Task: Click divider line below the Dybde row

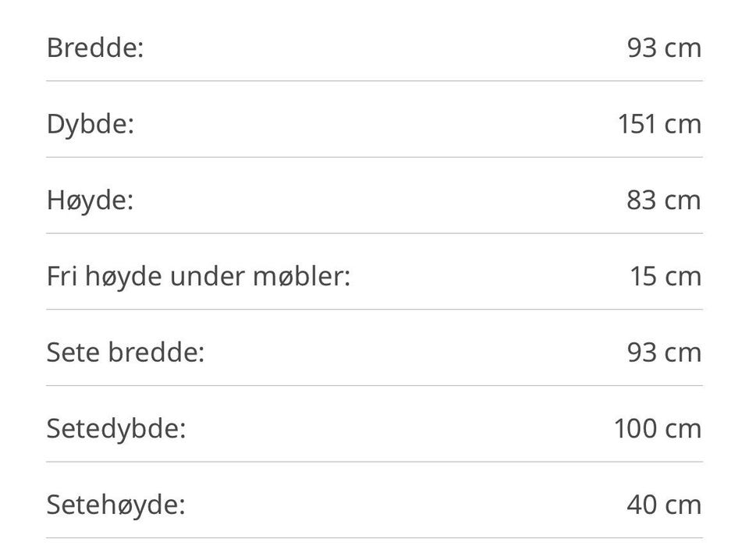Action: pyautogui.click(x=374, y=157)
